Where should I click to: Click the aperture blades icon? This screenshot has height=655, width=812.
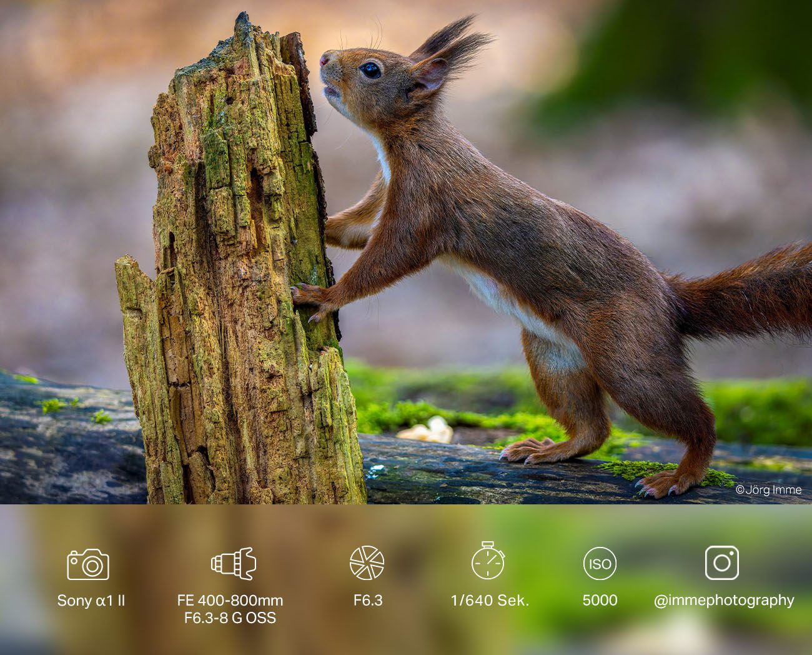pos(367,562)
